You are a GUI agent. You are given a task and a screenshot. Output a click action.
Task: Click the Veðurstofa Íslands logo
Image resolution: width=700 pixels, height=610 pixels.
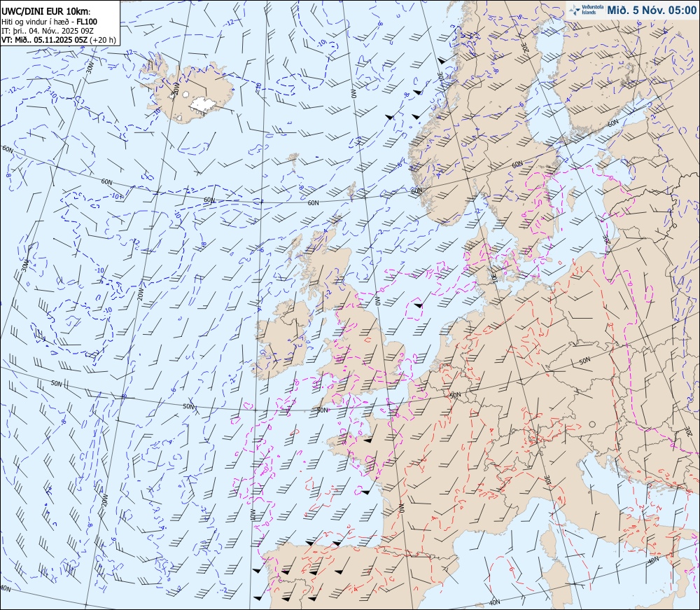pos(585,10)
